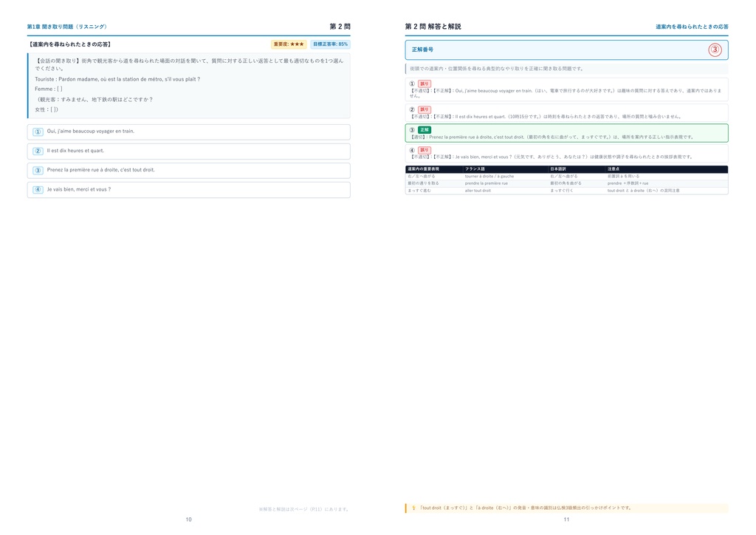This screenshot has width=756, height=535.
Task: Click the red circled ③ correct answer icon
Action: point(715,50)
